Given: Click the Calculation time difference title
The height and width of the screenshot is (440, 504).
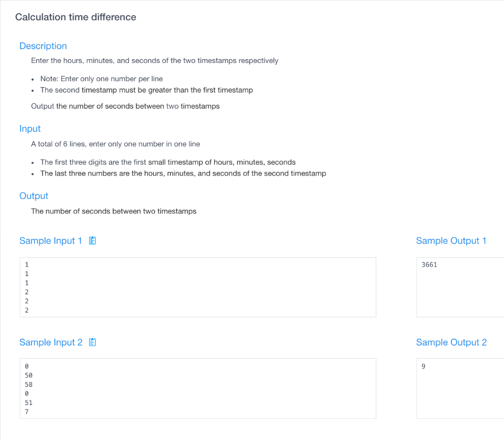Looking at the screenshot, I should point(75,17).
